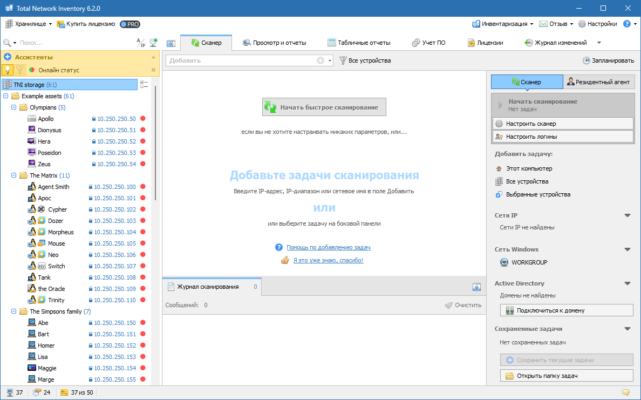Open the Отзыв dropdown menu

(556, 24)
